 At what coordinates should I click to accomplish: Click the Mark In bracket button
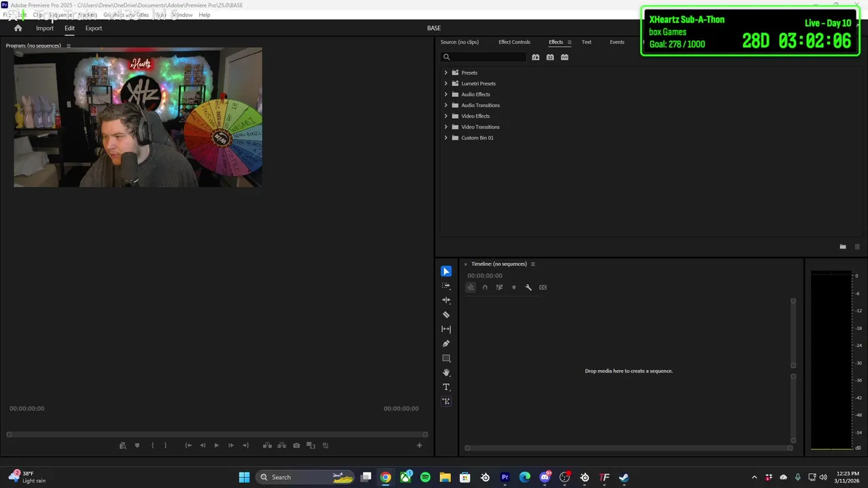point(152,445)
